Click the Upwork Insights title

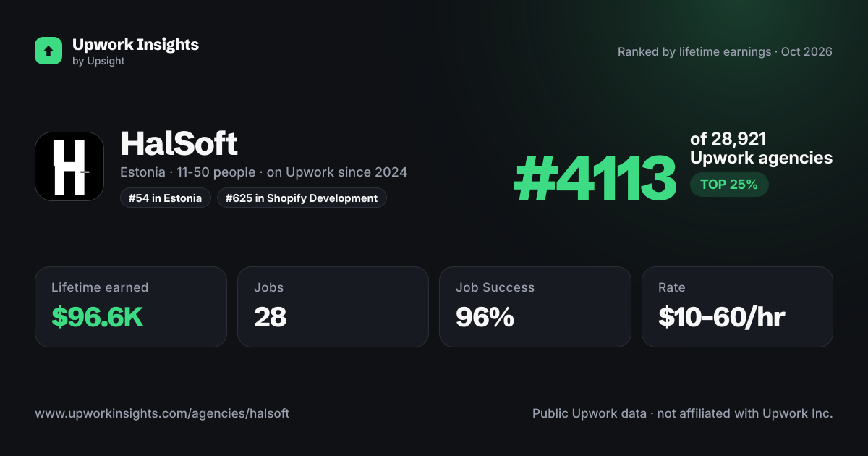pos(135,44)
